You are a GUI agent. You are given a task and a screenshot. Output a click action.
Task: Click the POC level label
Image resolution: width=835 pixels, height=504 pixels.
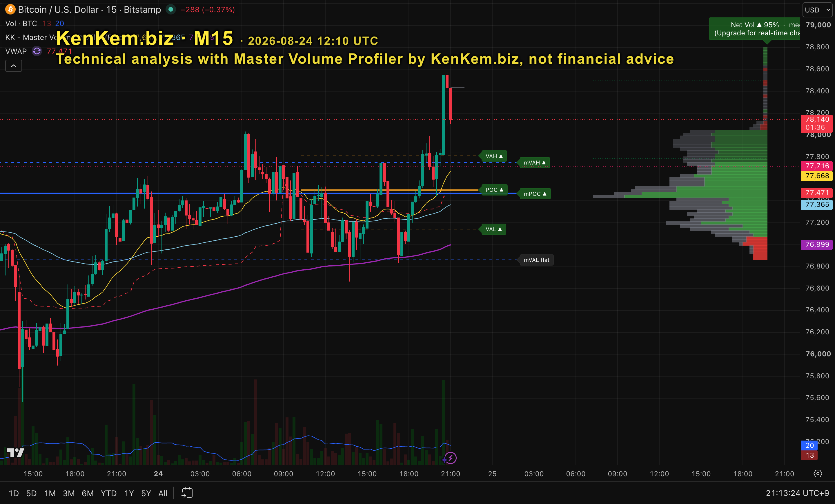click(x=494, y=189)
